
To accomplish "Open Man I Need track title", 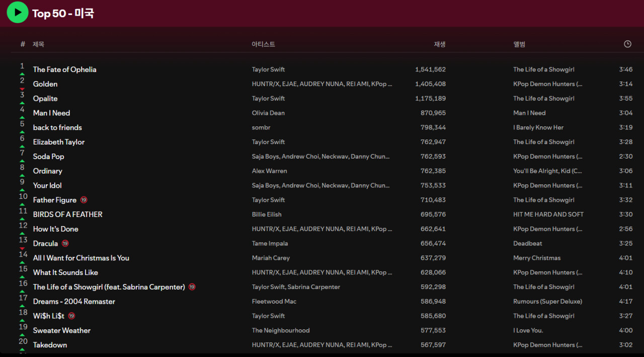I will tap(51, 113).
